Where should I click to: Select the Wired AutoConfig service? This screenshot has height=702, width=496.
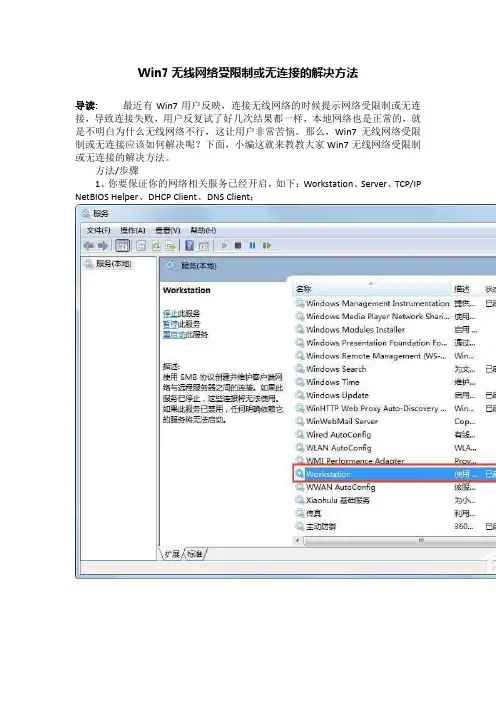(395, 435)
